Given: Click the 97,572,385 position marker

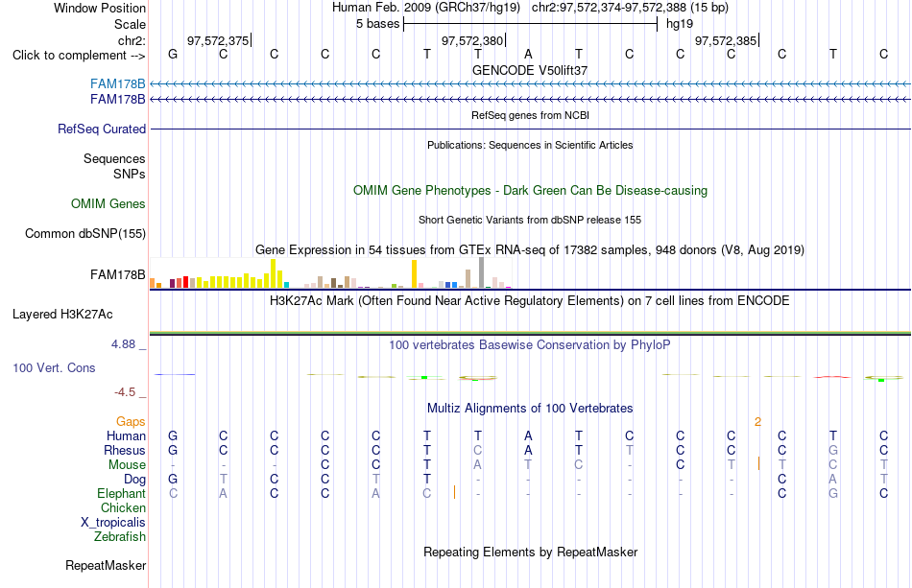Looking at the screenshot, I should click(726, 40).
